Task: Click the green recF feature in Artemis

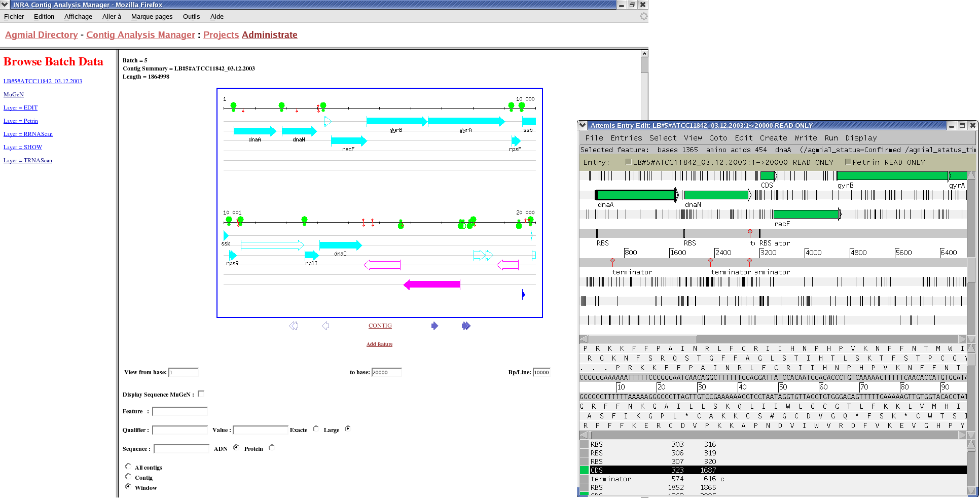Action: coord(806,215)
